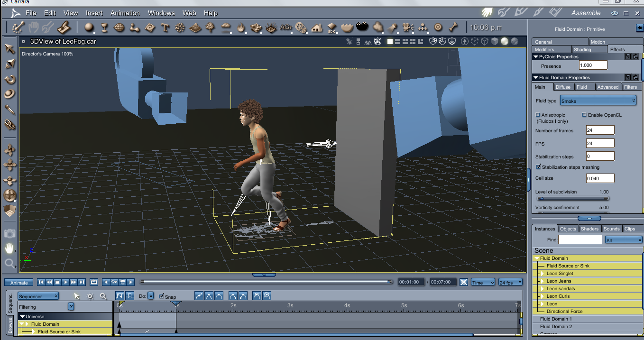Open the Do: dropdown
Screen dimensions: 644x340
coord(150,296)
